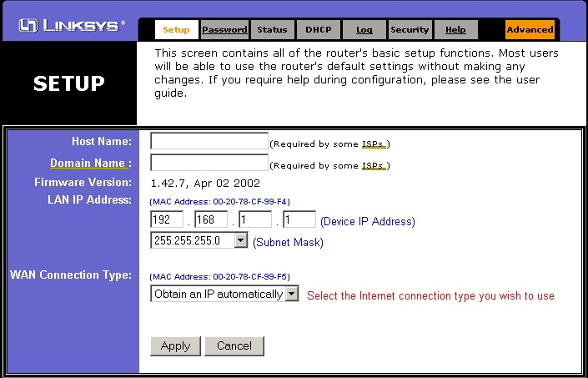This screenshot has width=588, height=378.
Task: Click ISPs link beside Host Name field
Action: (x=374, y=144)
